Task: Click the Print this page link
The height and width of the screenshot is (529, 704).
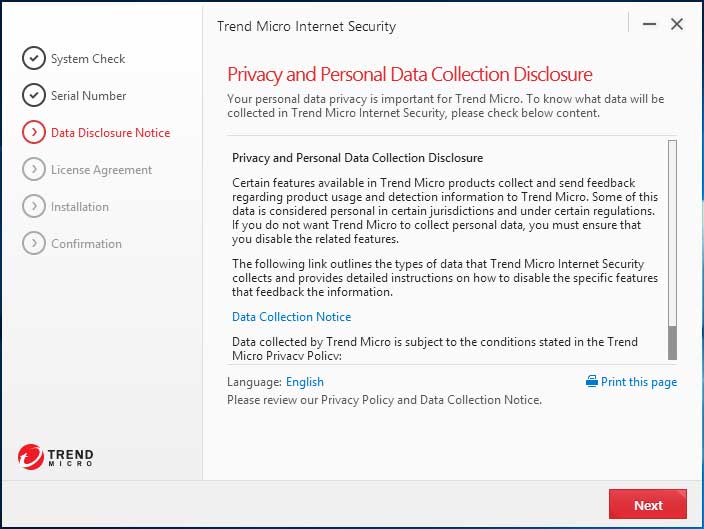Action: pyautogui.click(x=638, y=382)
